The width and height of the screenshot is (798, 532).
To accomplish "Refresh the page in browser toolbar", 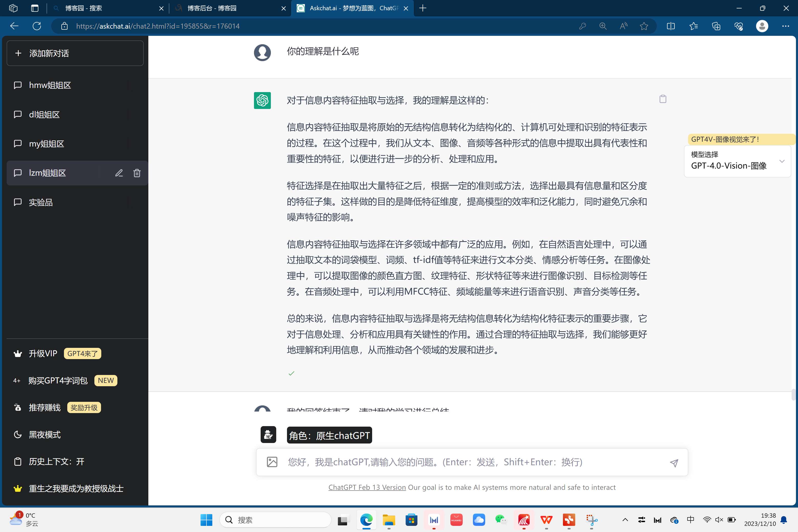I will click(37, 26).
